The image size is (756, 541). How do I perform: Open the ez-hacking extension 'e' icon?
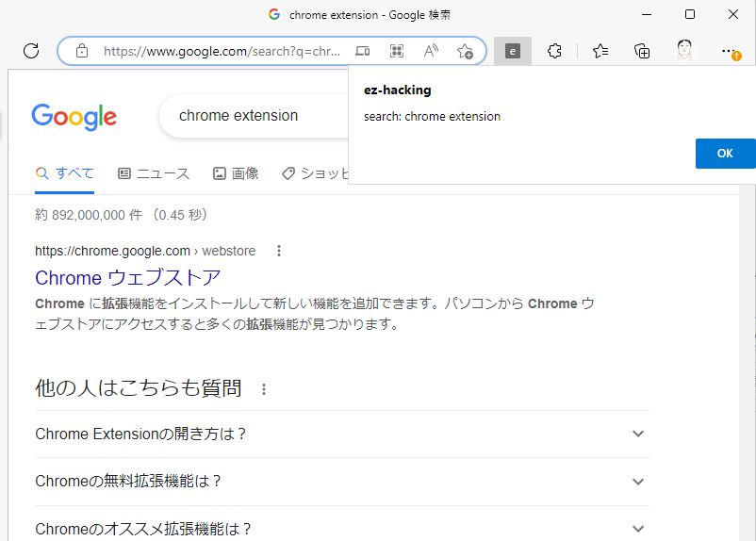pos(513,51)
